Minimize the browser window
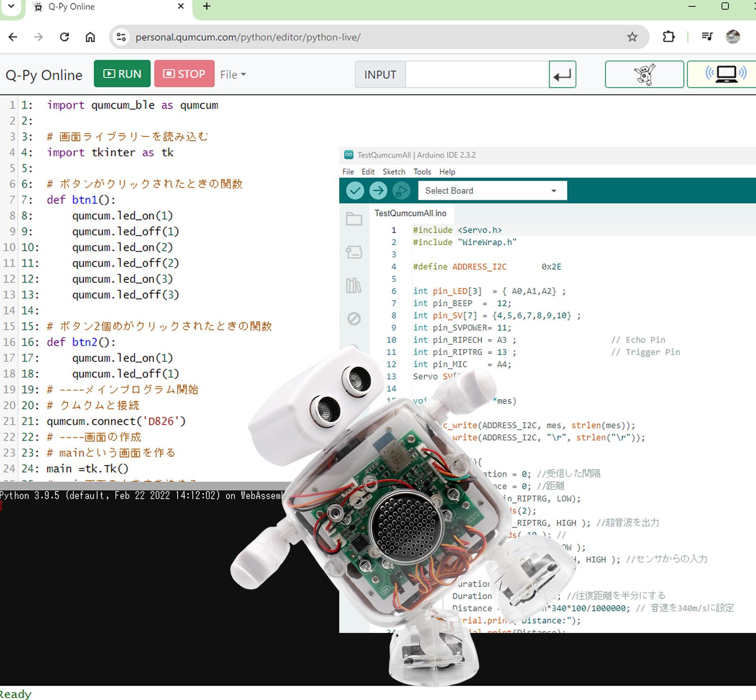Screen dimensions: 756x700 [x=692, y=6]
